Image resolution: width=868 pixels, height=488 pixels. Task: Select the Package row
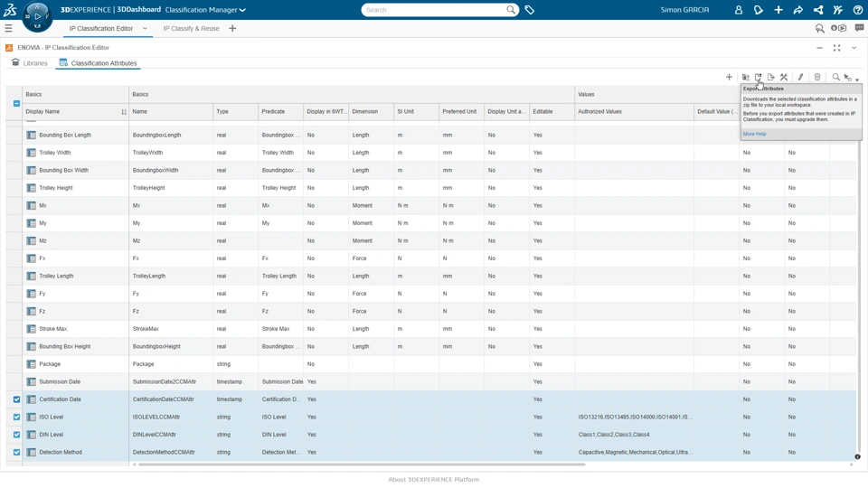(430, 364)
